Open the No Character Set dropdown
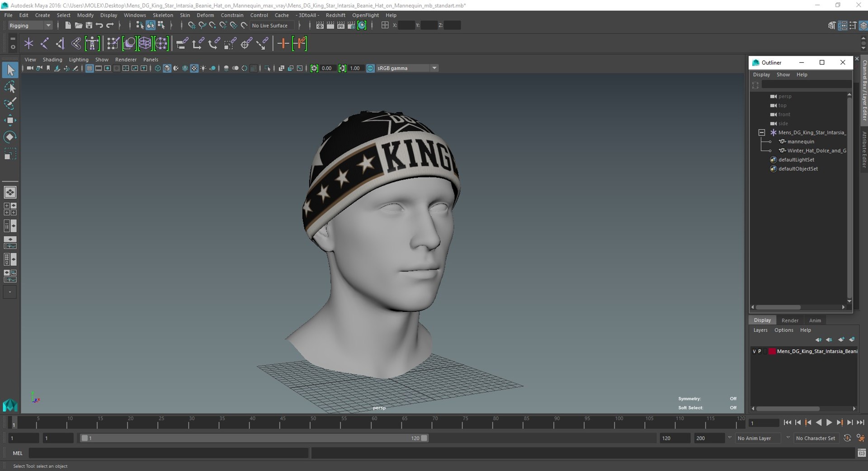This screenshot has height=471, width=868. tap(816, 438)
